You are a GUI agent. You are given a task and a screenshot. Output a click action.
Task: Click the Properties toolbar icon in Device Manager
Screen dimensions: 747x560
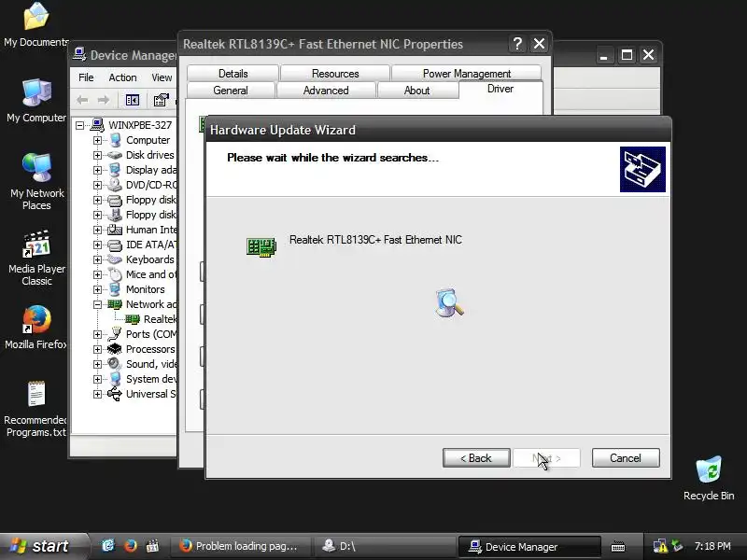(x=161, y=100)
